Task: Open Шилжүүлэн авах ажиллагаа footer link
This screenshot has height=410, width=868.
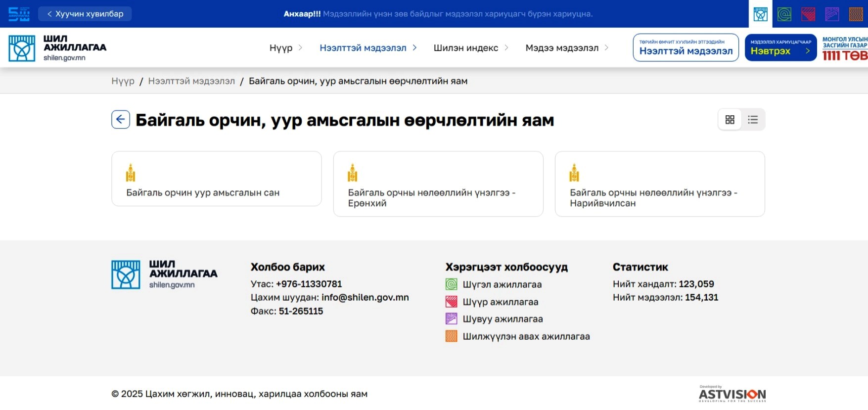Action: [x=526, y=336]
